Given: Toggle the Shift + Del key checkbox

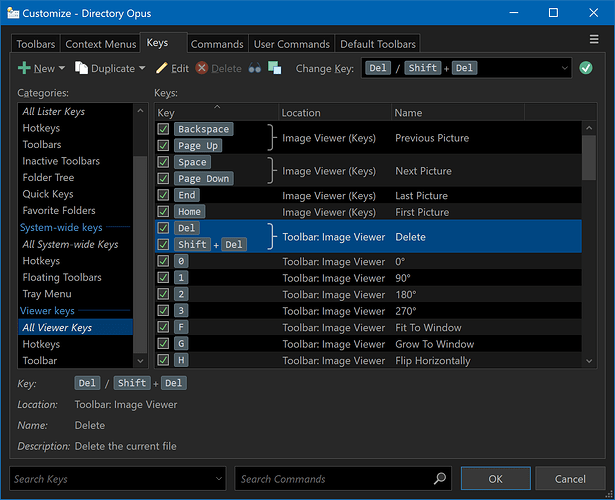Looking at the screenshot, I should click(163, 244).
